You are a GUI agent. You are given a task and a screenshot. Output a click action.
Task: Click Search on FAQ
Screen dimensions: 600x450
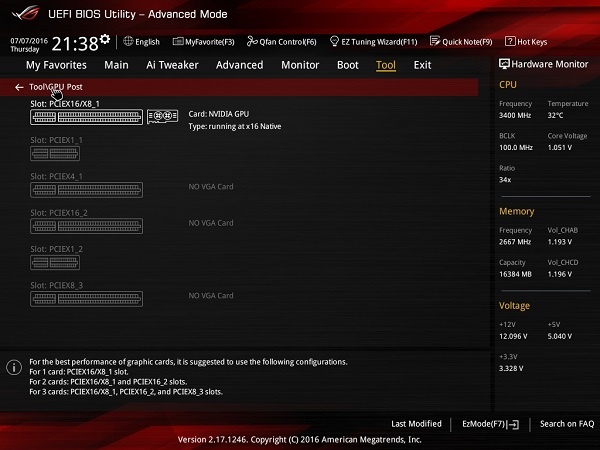tap(567, 424)
